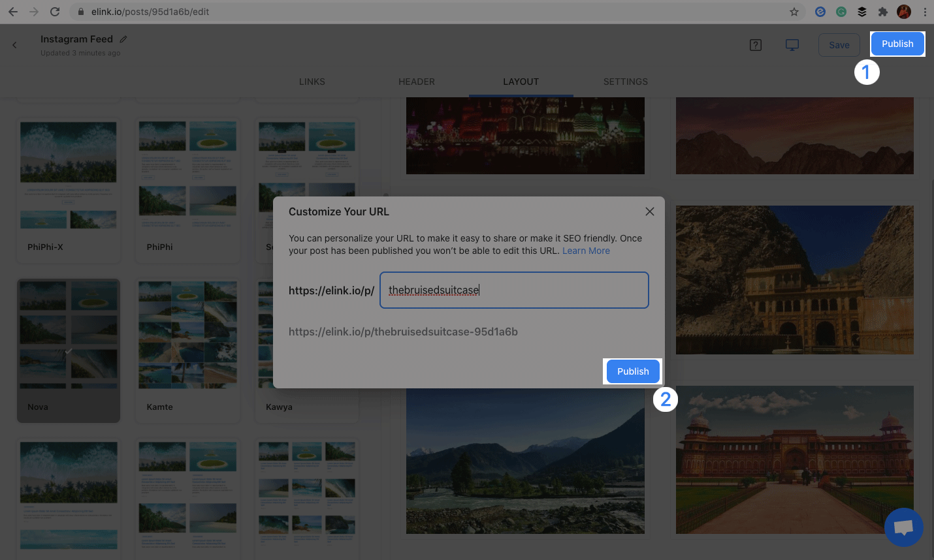Click the Save button

pos(839,45)
